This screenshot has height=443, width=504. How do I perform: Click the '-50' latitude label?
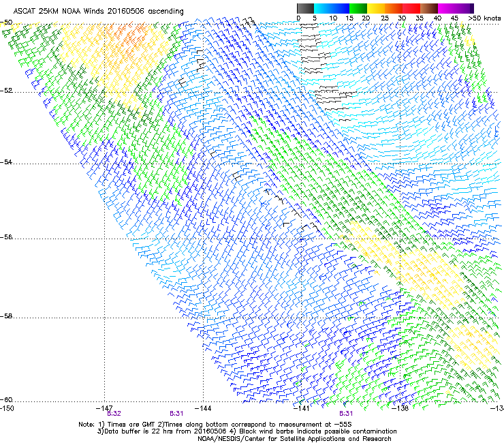point(6,22)
